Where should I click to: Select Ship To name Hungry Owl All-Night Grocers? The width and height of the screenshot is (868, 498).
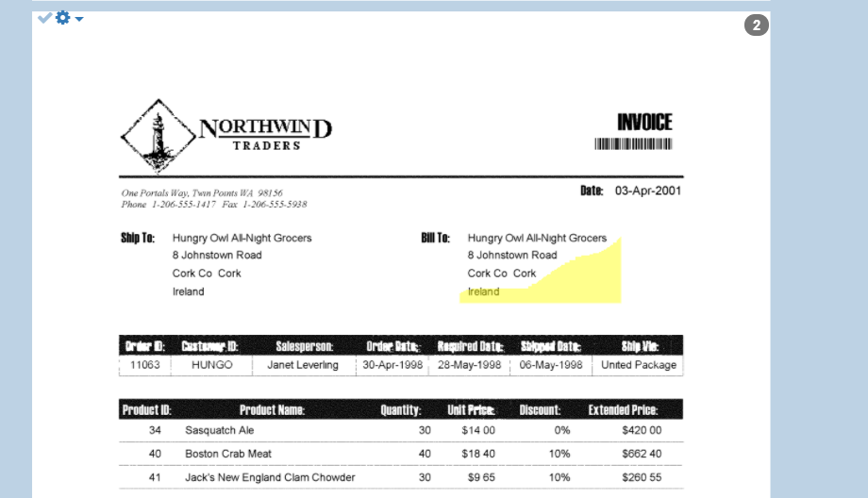click(242, 238)
